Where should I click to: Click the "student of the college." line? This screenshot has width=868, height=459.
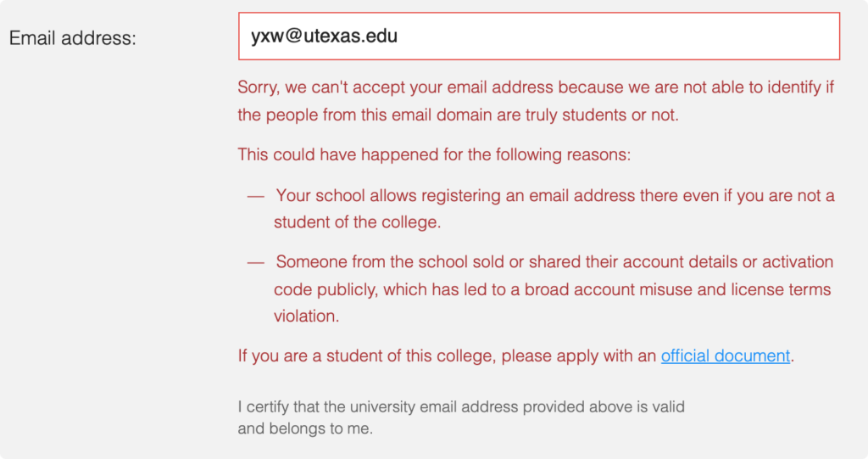tap(358, 223)
